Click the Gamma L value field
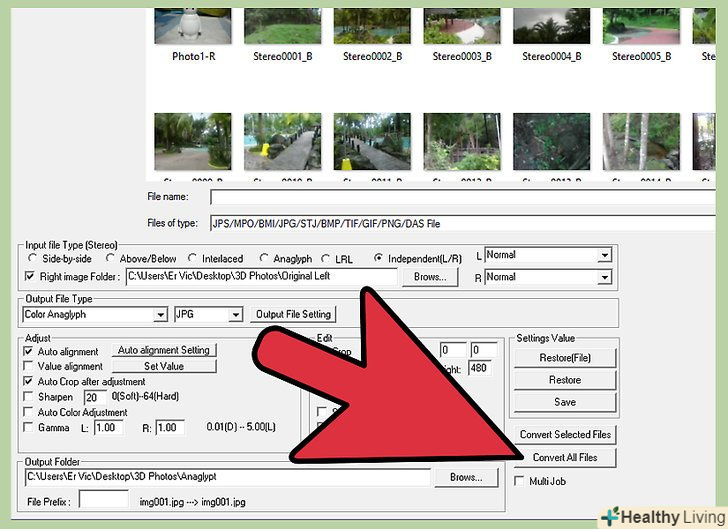The image size is (728, 529). click(x=109, y=427)
